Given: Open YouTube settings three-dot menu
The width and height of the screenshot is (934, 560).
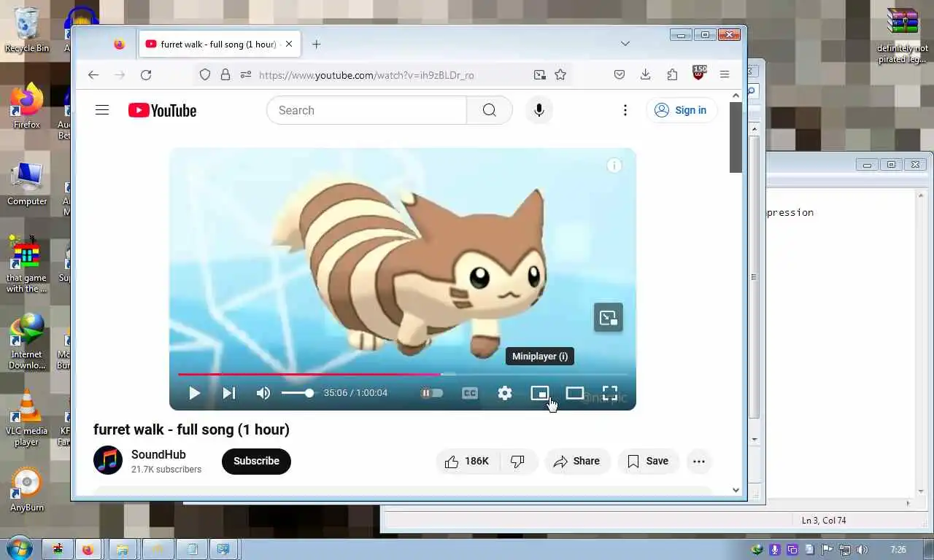Looking at the screenshot, I should point(625,110).
